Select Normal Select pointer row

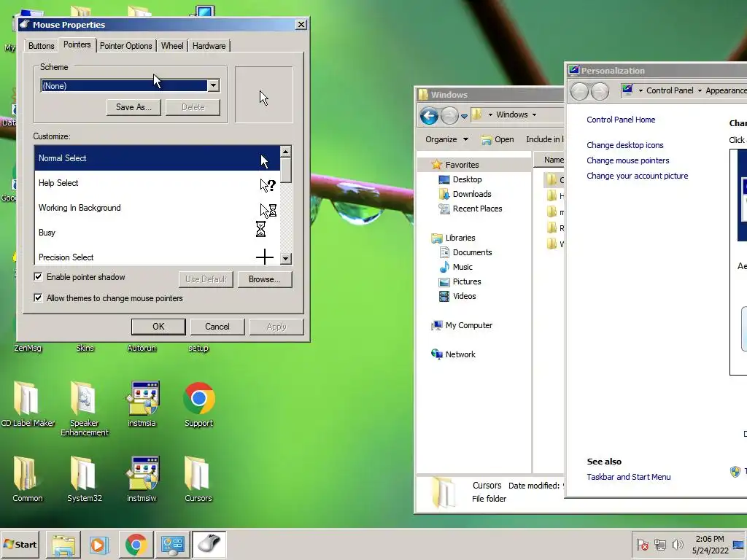click(x=158, y=158)
